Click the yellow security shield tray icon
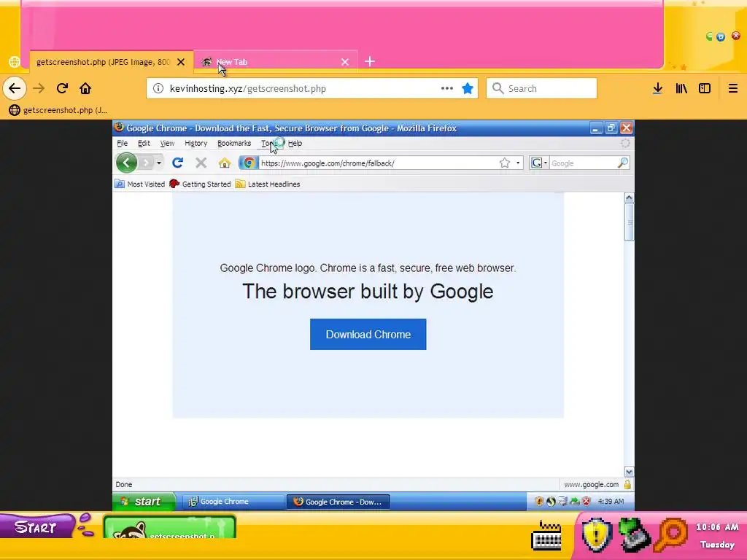747x560 pixels. (x=597, y=534)
